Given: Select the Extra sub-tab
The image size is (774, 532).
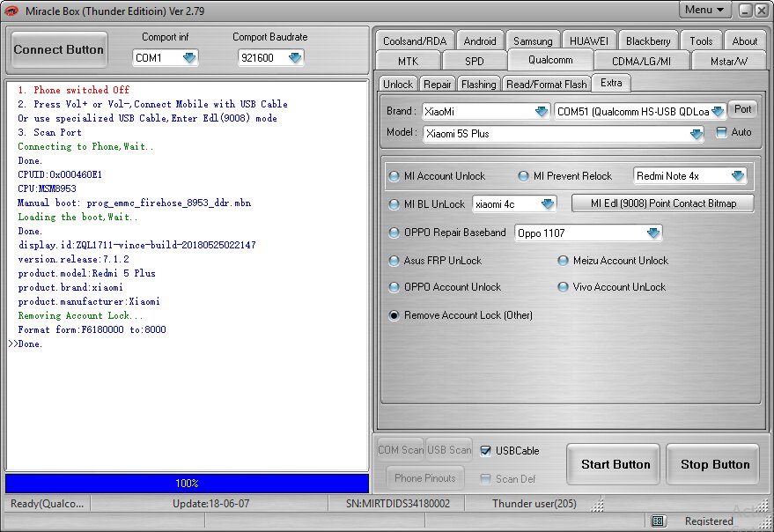Looking at the screenshot, I should coord(611,83).
